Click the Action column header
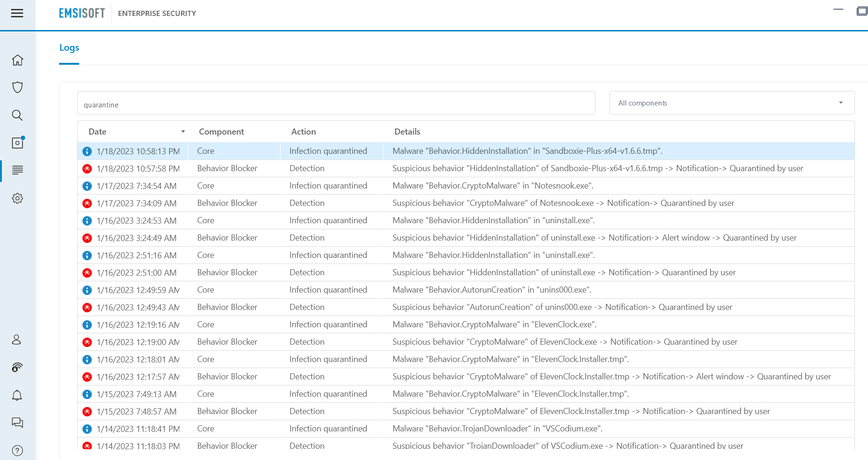Viewport: 868px width, 460px height. coord(304,132)
